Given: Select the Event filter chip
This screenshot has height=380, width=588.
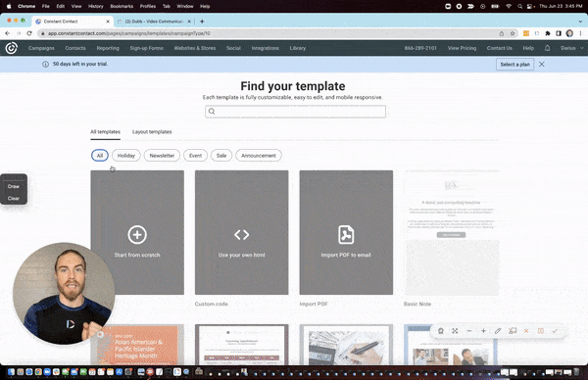Looking at the screenshot, I should pyautogui.click(x=195, y=156).
